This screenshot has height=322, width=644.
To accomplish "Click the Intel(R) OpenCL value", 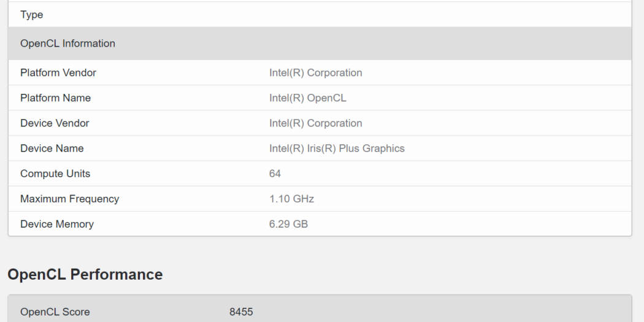I will coord(307,98).
